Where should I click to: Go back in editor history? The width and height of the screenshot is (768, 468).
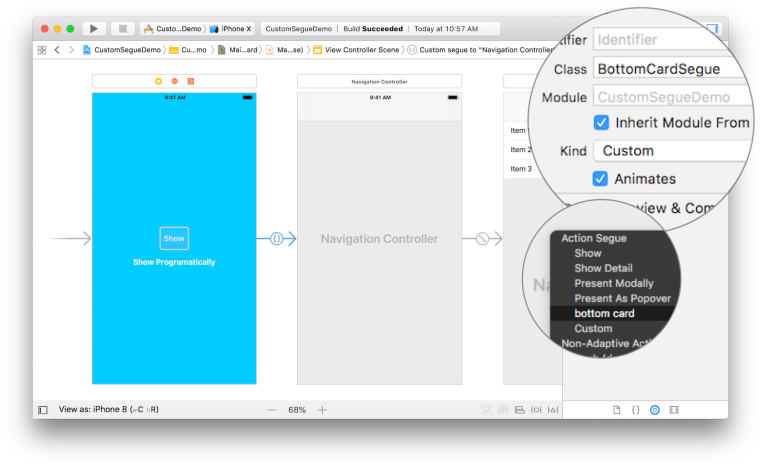(x=57, y=50)
